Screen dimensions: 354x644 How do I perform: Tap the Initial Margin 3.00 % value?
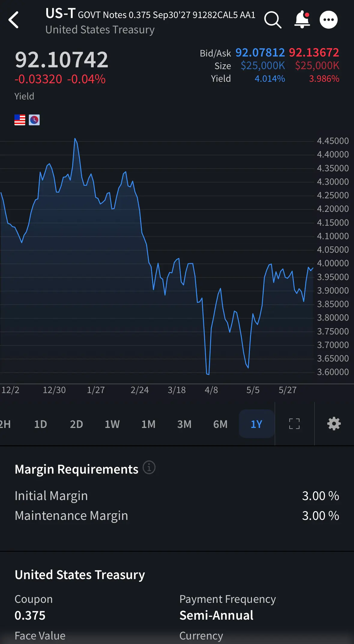[x=320, y=496]
